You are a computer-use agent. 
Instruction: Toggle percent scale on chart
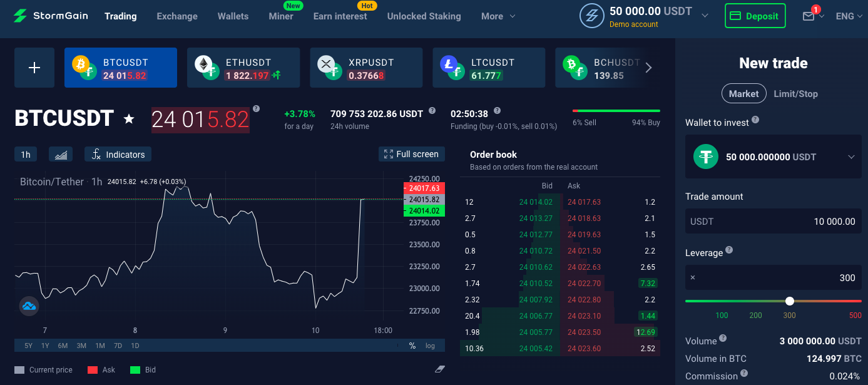[412, 346]
